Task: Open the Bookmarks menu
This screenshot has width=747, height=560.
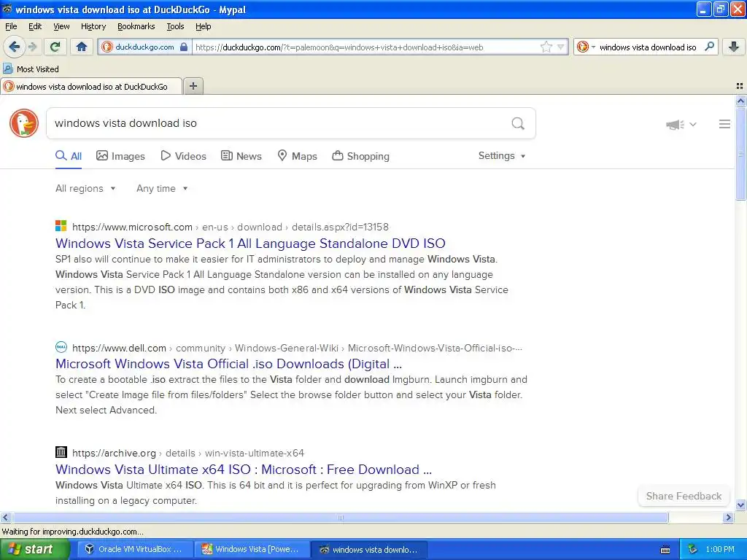Action: coord(136,26)
